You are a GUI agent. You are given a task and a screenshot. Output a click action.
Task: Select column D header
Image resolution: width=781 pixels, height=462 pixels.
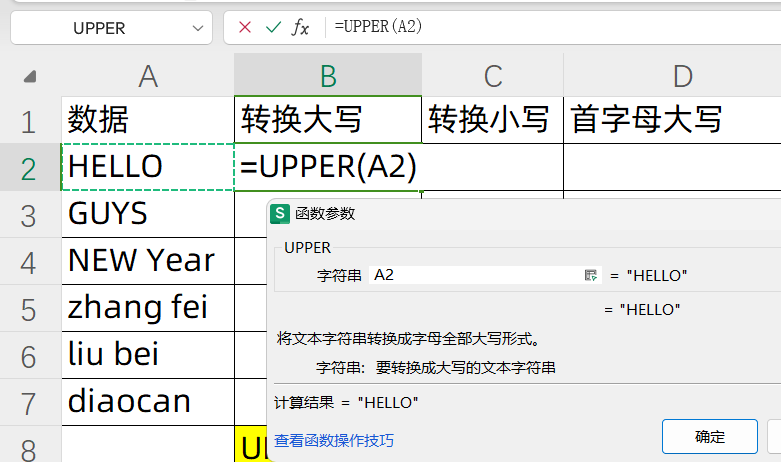point(672,76)
